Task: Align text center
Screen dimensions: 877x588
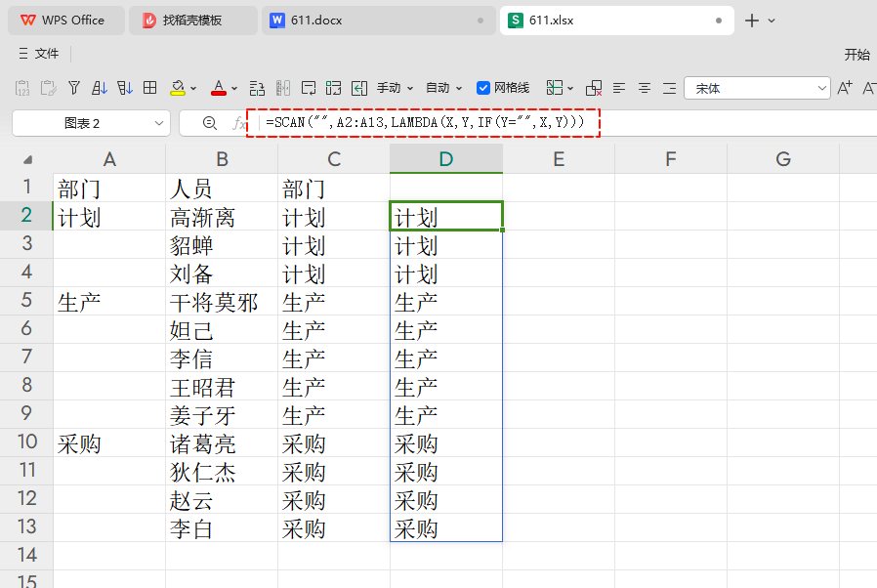Action: (x=645, y=88)
